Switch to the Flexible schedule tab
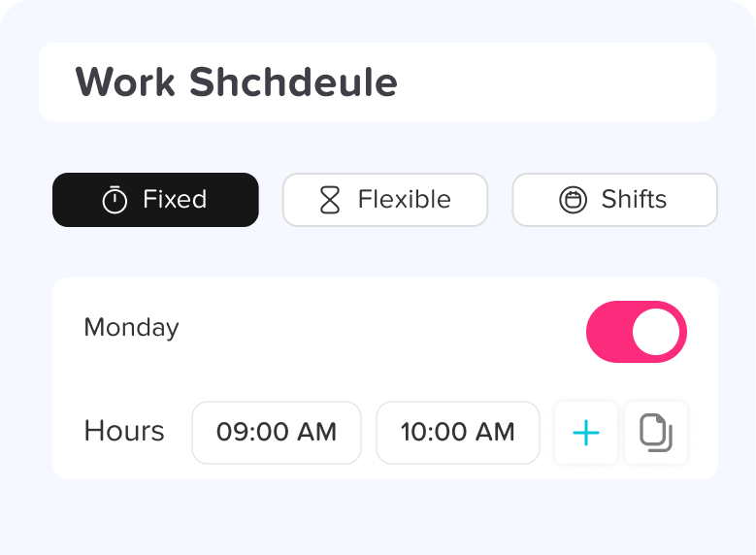This screenshot has width=756, height=555. pyautogui.click(x=385, y=200)
